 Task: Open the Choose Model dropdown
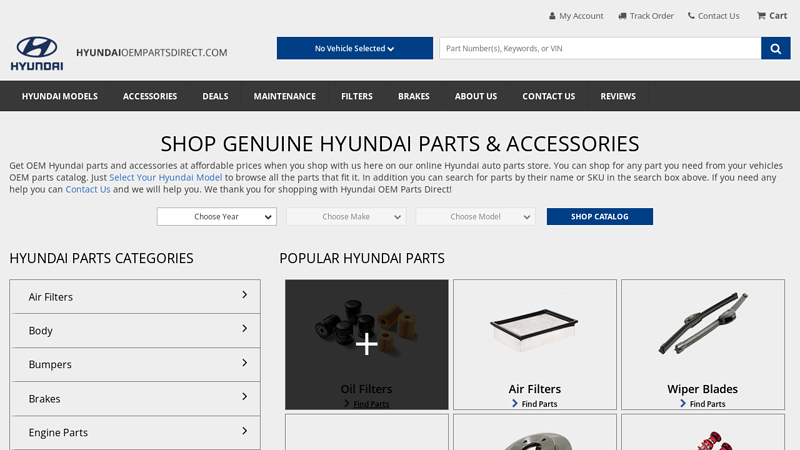476,216
